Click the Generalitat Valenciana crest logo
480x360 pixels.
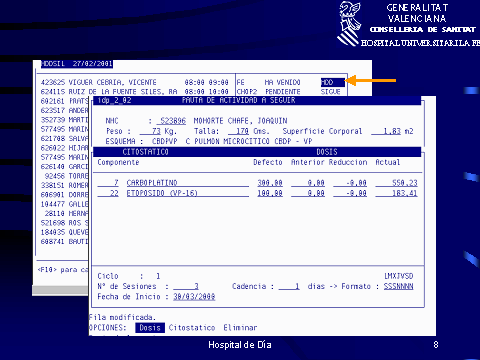tap(349, 23)
